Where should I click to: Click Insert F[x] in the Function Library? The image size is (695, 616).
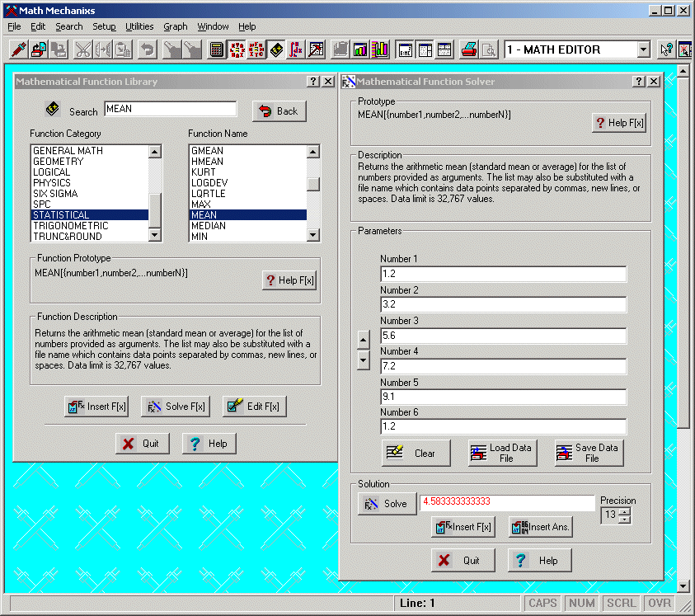97,407
